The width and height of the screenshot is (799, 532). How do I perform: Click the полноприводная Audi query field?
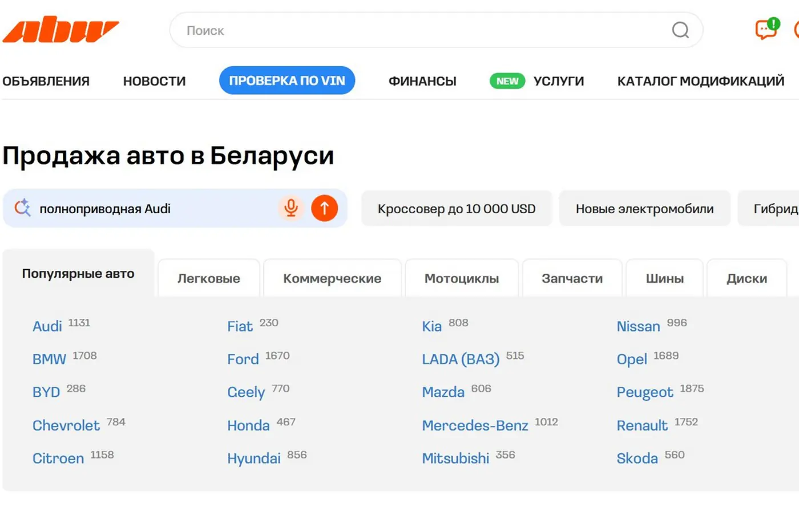point(154,209)
